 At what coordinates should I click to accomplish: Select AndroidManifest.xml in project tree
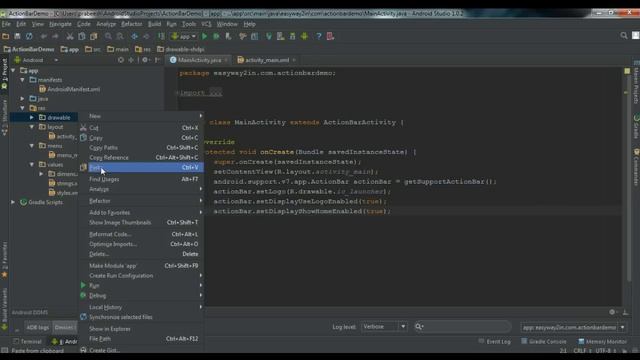[x=70, y=89]
